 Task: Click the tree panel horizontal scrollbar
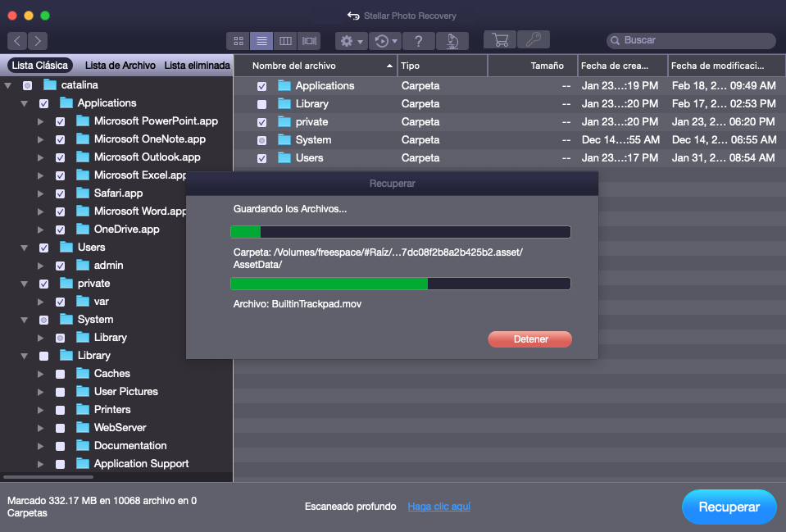(48, 477)
